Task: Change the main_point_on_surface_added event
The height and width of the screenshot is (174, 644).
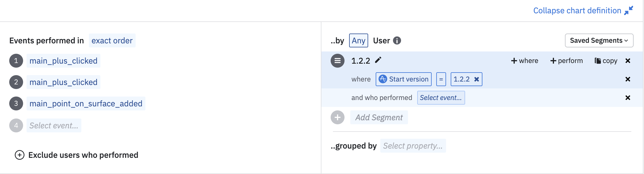Action: pos(86,103)
